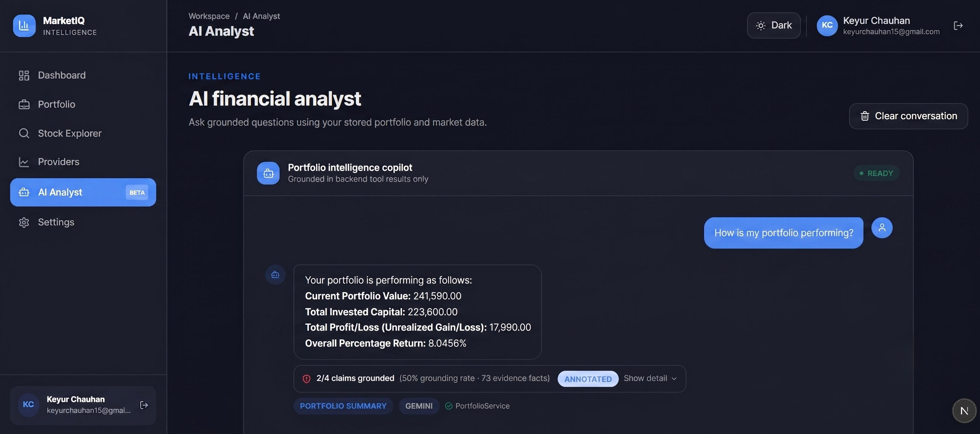Click Current Portfolio Value 241,590.00
The height and width of the screenshot is (434, 980).
383,296
